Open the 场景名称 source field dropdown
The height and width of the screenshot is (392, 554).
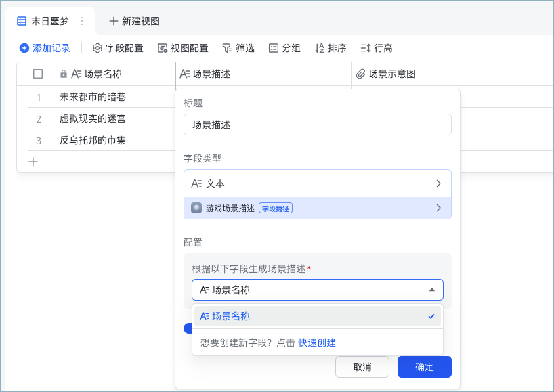tap(317, 290)
